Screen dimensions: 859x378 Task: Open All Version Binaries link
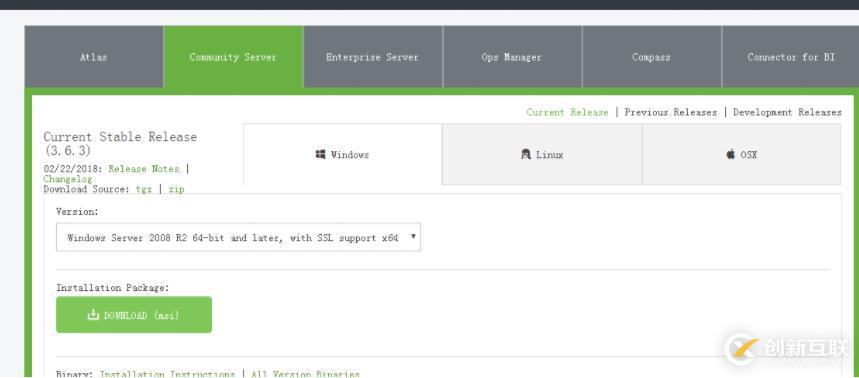[306, 374]
